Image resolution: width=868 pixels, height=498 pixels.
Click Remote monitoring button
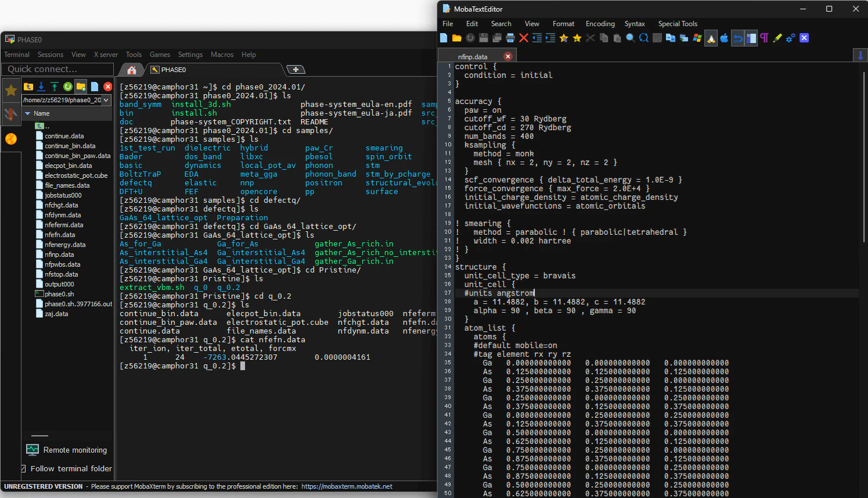[67, 450]
